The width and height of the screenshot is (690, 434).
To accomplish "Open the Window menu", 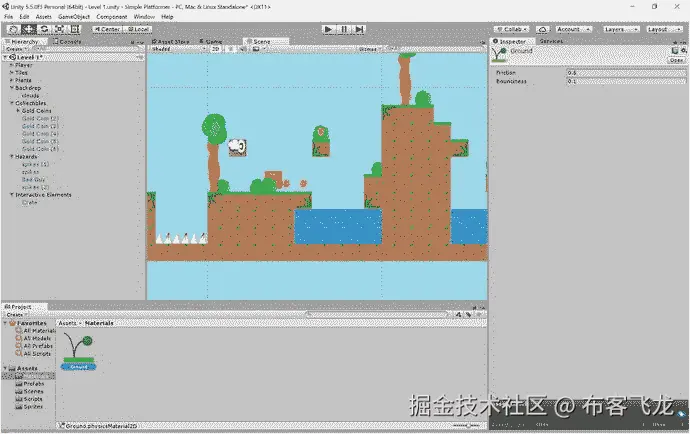I will pyautogui.click(x=144, y=17).
